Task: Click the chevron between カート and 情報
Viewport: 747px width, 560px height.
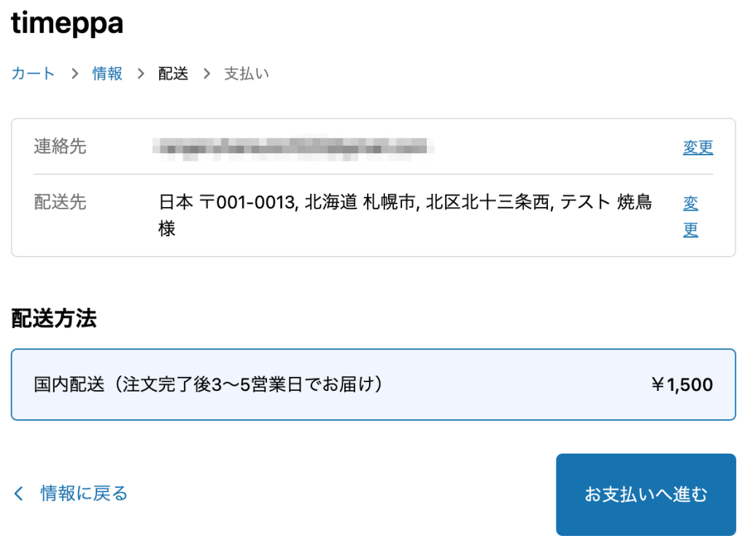Action: pos(74,73)
